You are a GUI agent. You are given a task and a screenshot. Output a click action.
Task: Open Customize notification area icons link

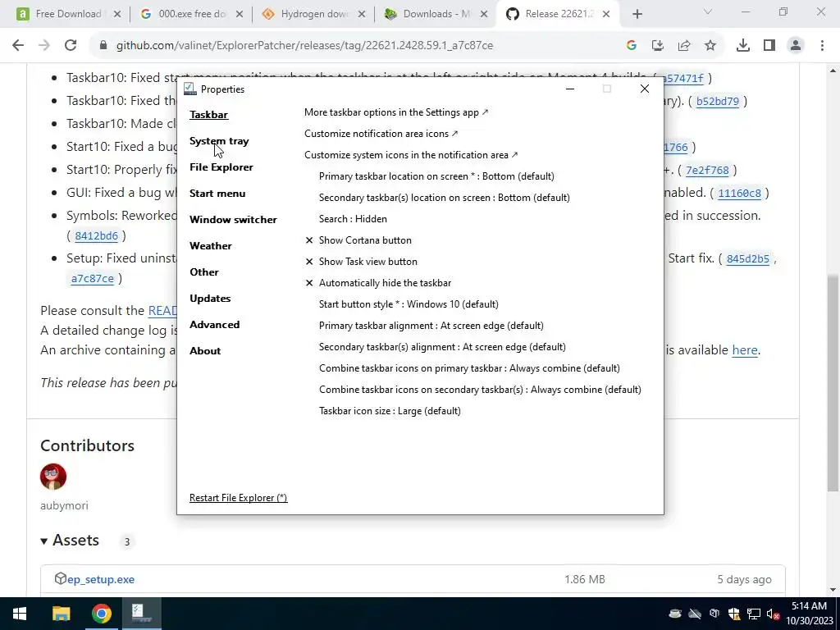point(381,134)
